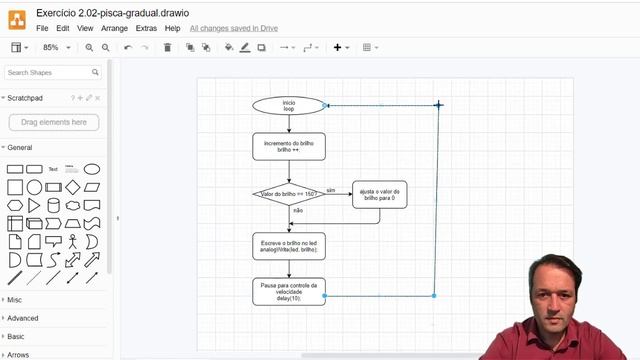Edit Scratchpad with pencil icon
The width and height of the screenshot is (640, 360).
(x=89, y=98)
